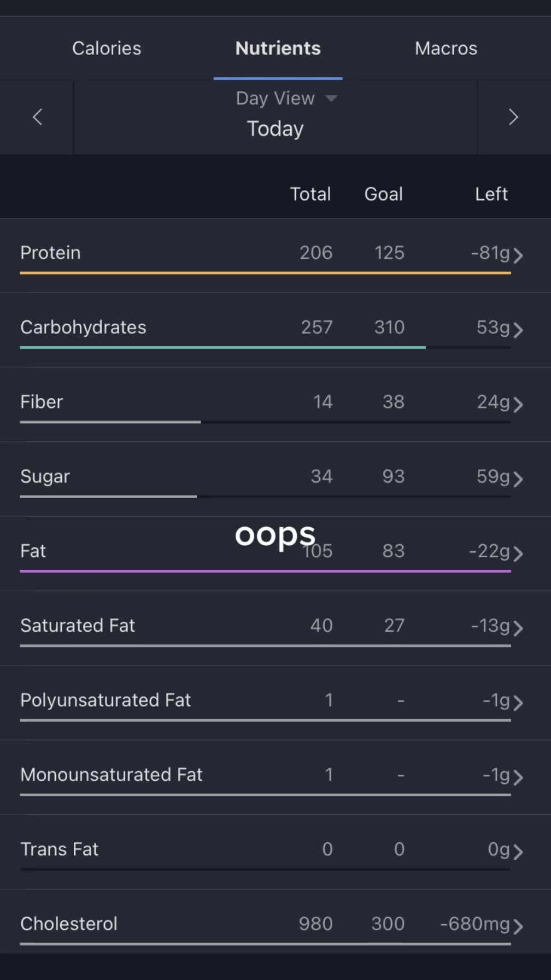This screenshot has height=980, width=551.
Task: Click the Protein yellow progress bar
Action: tap(266, 272)
